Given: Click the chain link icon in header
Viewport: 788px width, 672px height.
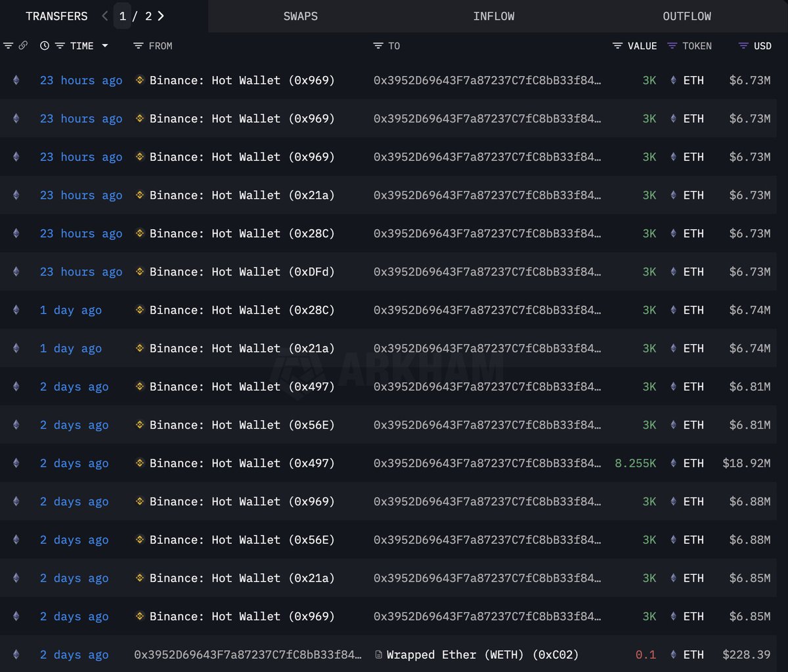Looking at the screenshot, I should pyautogui.click(x=23, y=45).
